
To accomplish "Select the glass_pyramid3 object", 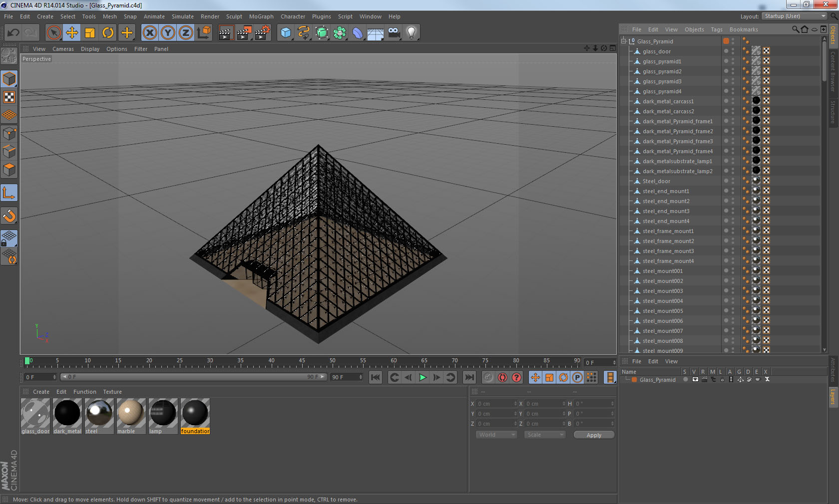I will tap(662, 81).
